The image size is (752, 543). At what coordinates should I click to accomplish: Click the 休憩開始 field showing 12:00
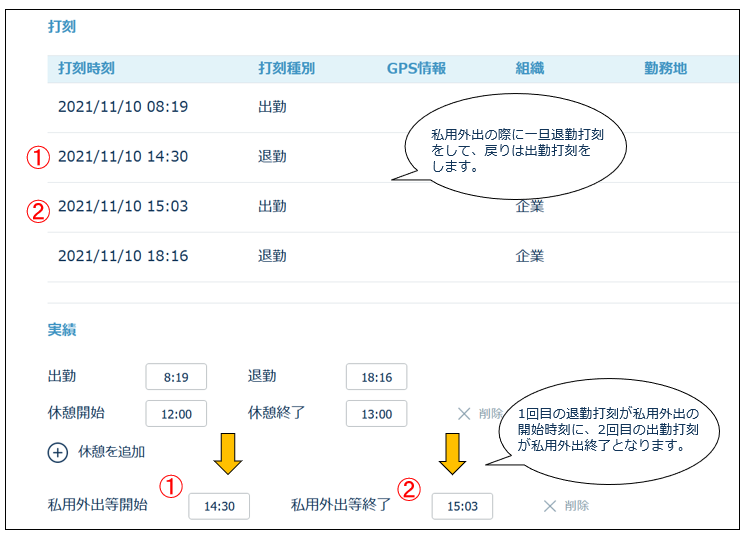[176, 414]
